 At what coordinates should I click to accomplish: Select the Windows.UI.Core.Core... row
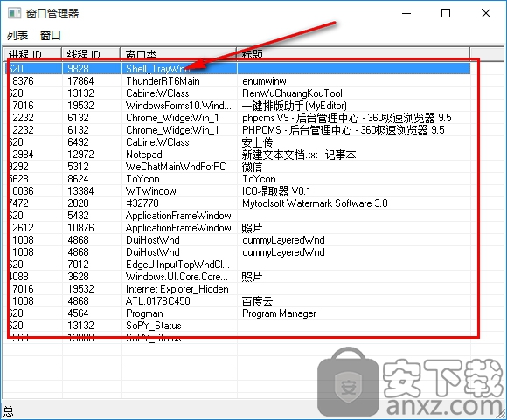(x=238, y=277)
